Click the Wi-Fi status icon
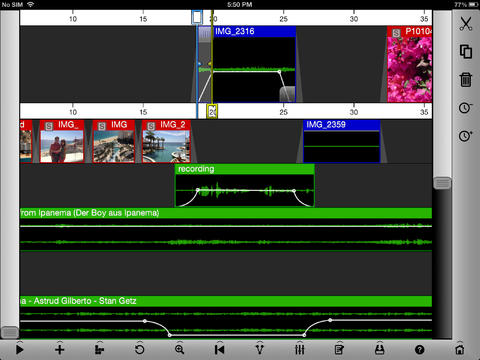 click(x=31, y=5)
